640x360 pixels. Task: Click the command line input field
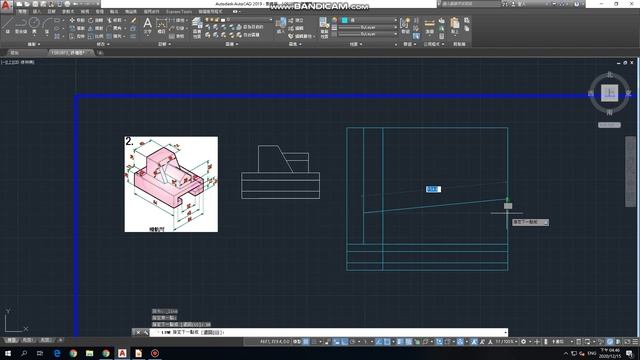[329, 332]
